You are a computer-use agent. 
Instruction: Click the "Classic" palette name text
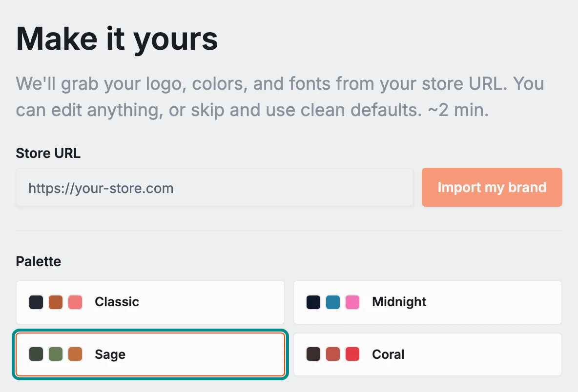pyautogui.click(x=117, y=302)
